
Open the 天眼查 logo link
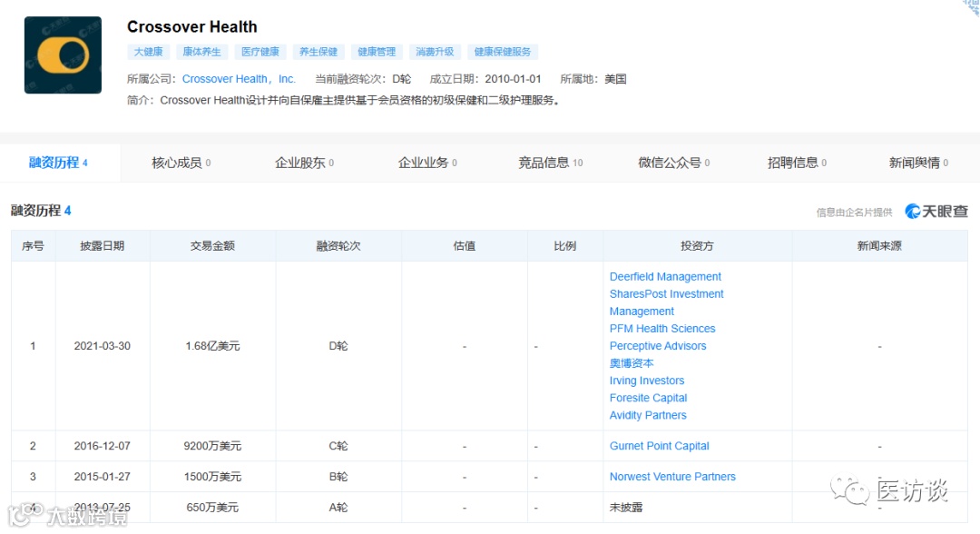coord(936,212)
